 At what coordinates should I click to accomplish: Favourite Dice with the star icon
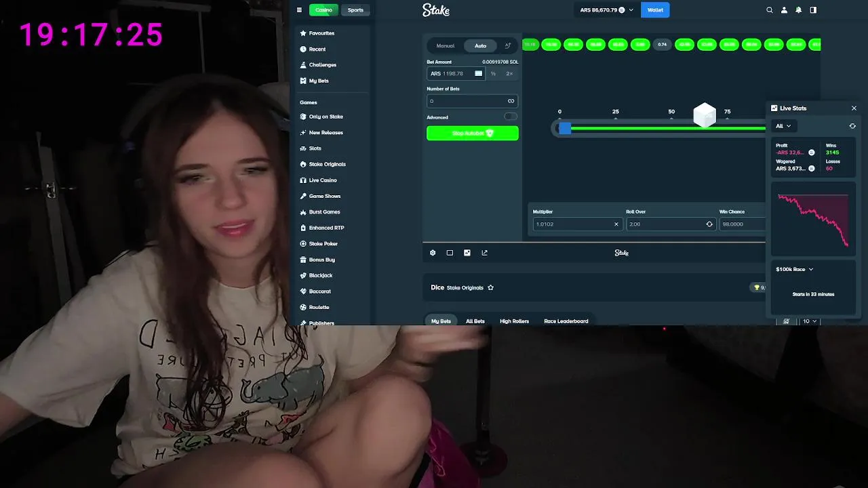(490, 287)
